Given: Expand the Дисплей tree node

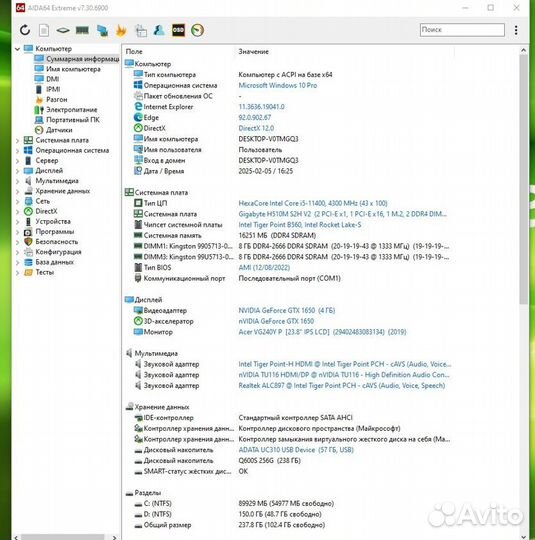Looking at the screenshot, I should coord(18,171).
